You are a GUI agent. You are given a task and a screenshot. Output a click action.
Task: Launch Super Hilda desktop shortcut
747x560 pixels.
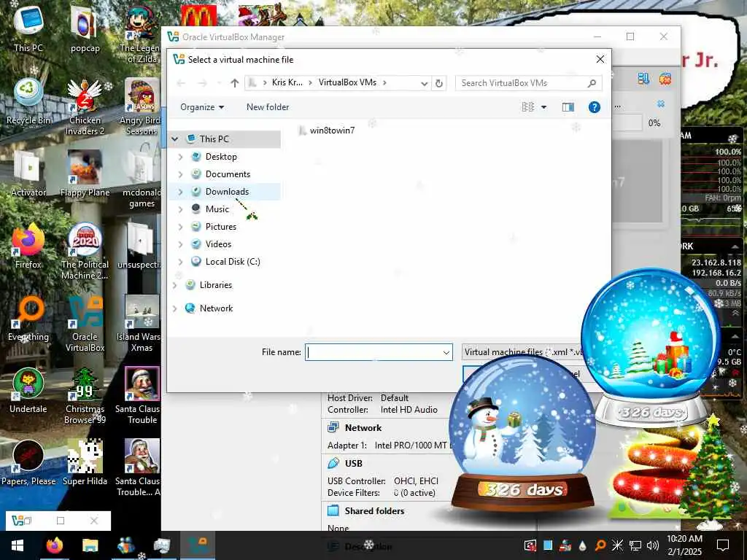(x=85, y=463)
